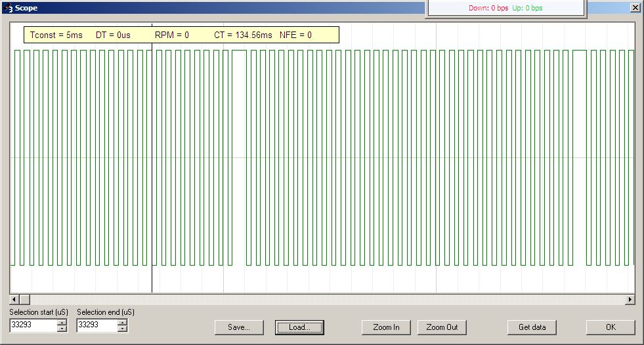Click the Tconst readout info box
The width and height of the screenshot is (644, 345).
(x=181, y=35)
